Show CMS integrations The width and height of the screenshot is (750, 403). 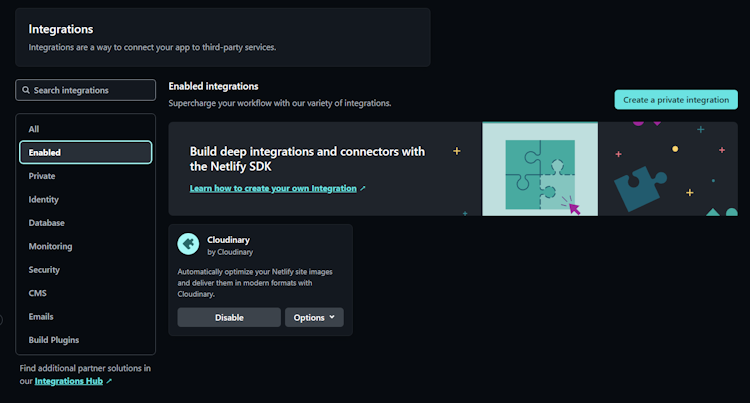[86, 293]
